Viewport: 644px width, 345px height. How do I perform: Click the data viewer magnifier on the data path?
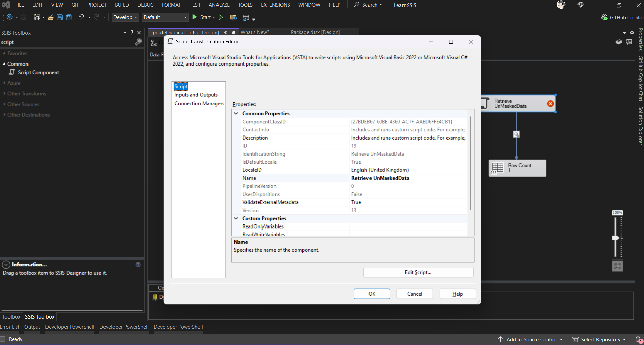click(x=516, y=134)
